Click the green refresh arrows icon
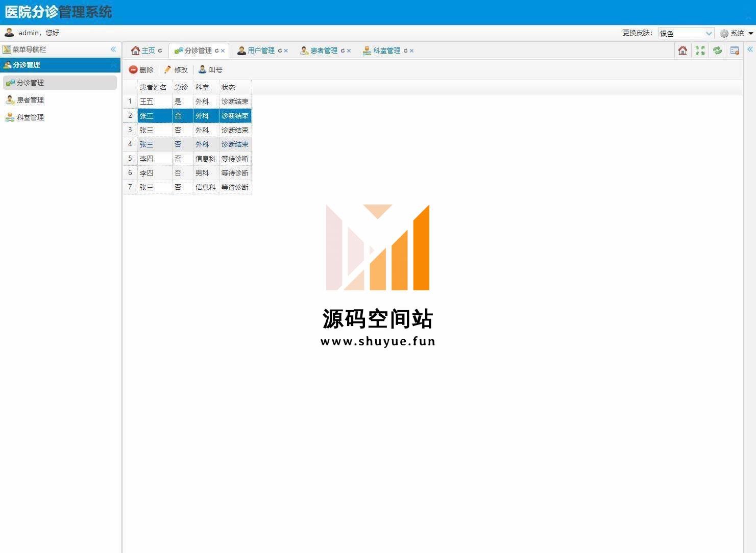 [717, 50]
